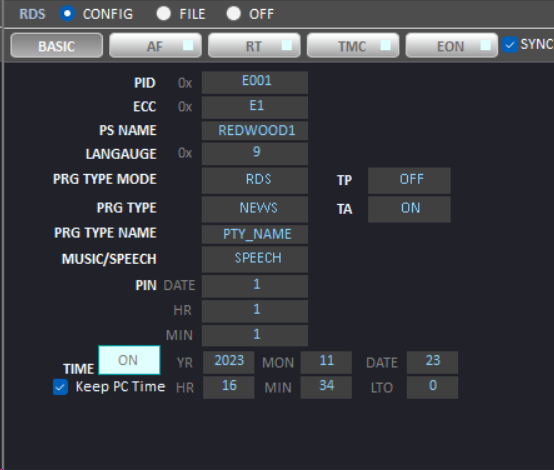Open the AF tab
Screen dimensions: 554x470
155,46
